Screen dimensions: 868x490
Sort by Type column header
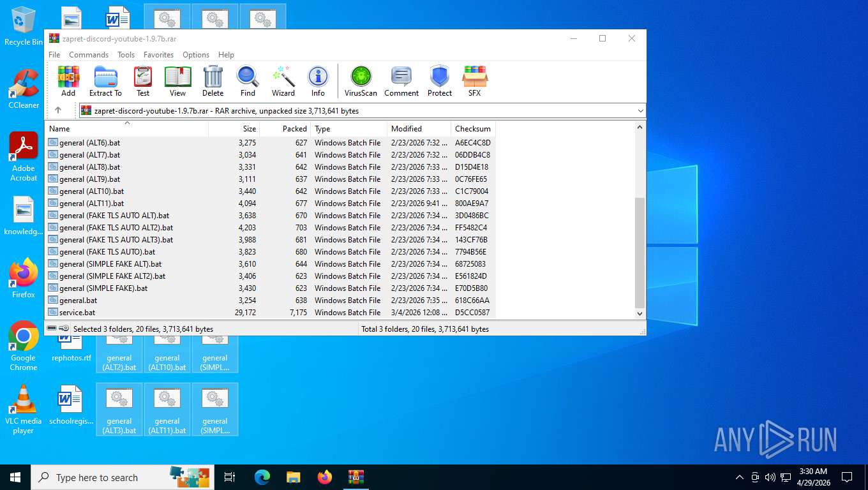coord(348,128)
